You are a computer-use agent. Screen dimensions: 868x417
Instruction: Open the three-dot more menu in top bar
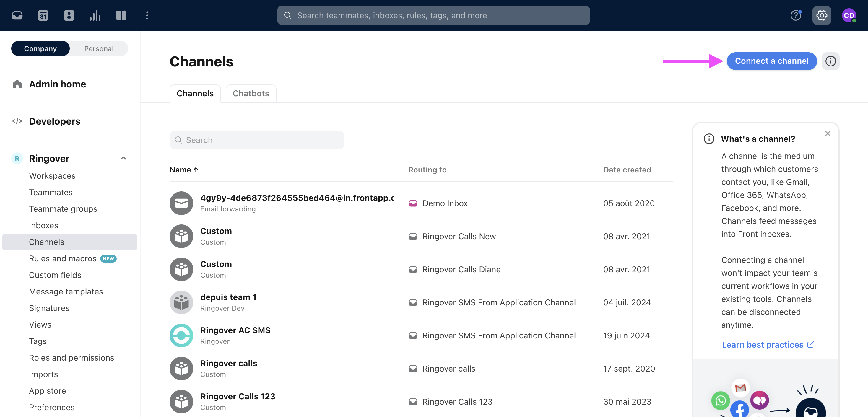tap(147, 15)
